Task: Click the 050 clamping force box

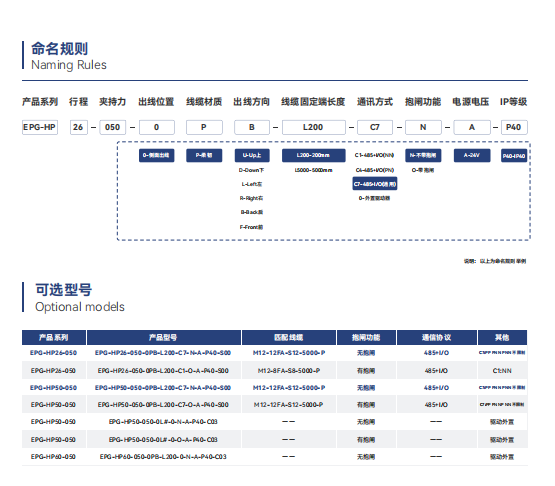Action: pos(113,127)
